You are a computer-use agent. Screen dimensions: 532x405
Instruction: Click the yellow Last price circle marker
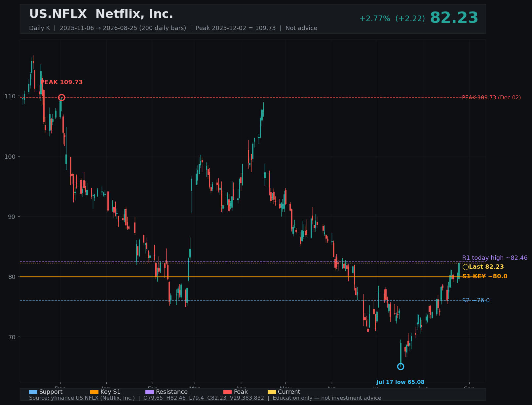pos(466,267)
